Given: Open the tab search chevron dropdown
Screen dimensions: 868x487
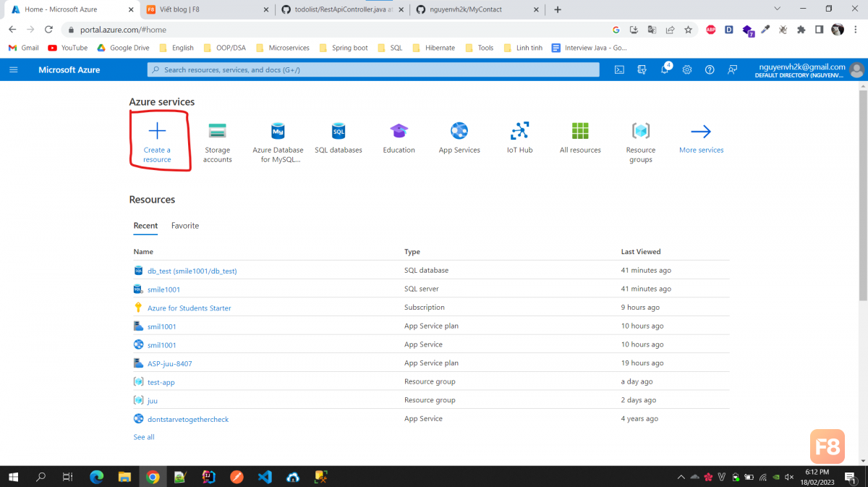Looking at the screenshot, I should tap(778, 9).
